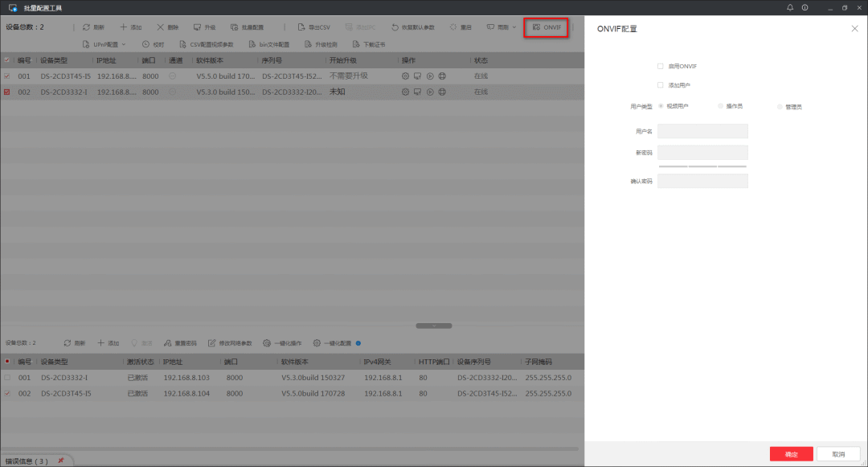Viewport: 868px width, 467px height.
Task: Open browser globe icon for device 002
Action: 442,92
